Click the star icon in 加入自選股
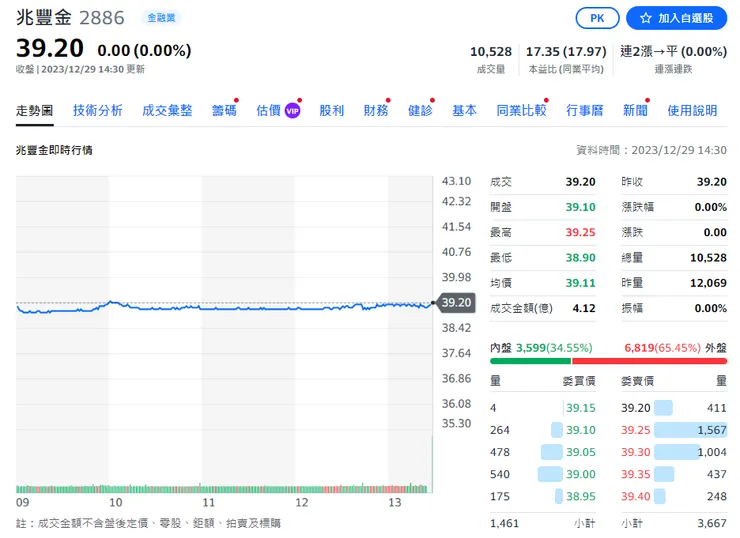 (x=646, y=19)
